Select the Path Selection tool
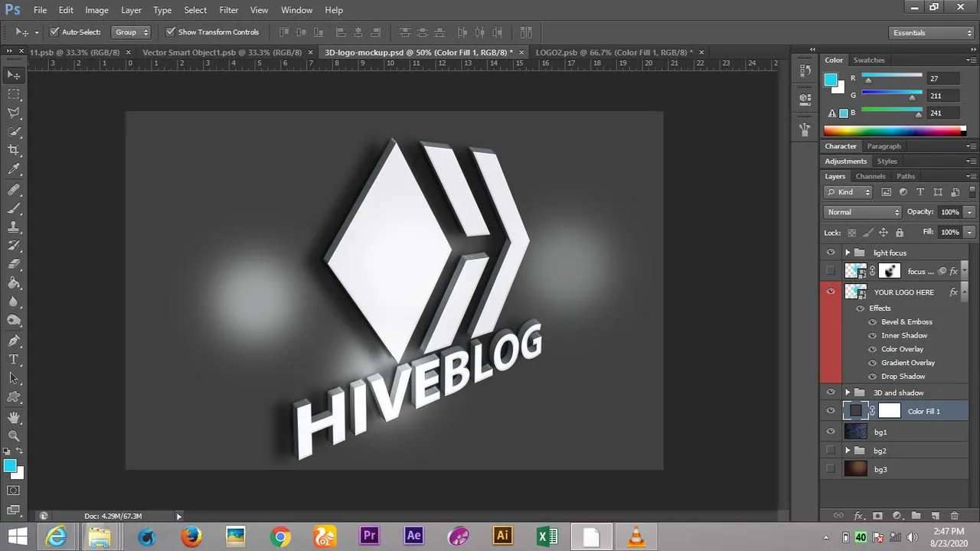 (14, 378)
